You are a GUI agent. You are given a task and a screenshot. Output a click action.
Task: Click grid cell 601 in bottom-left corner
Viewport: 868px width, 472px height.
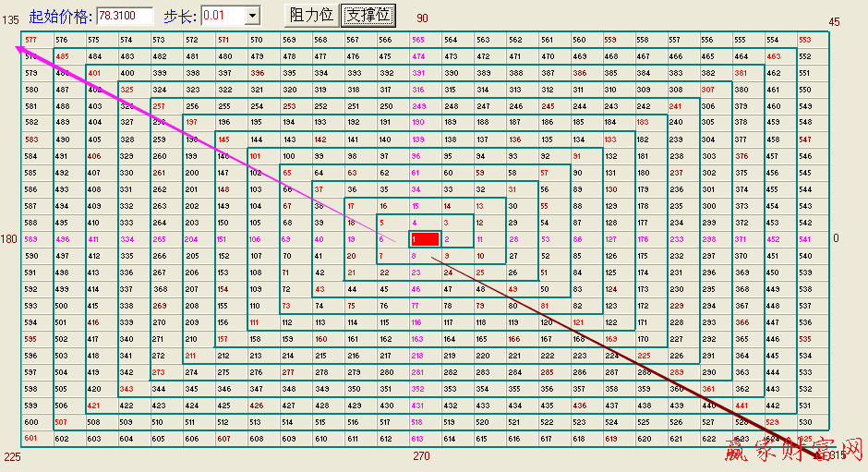[x=31, y=439]
